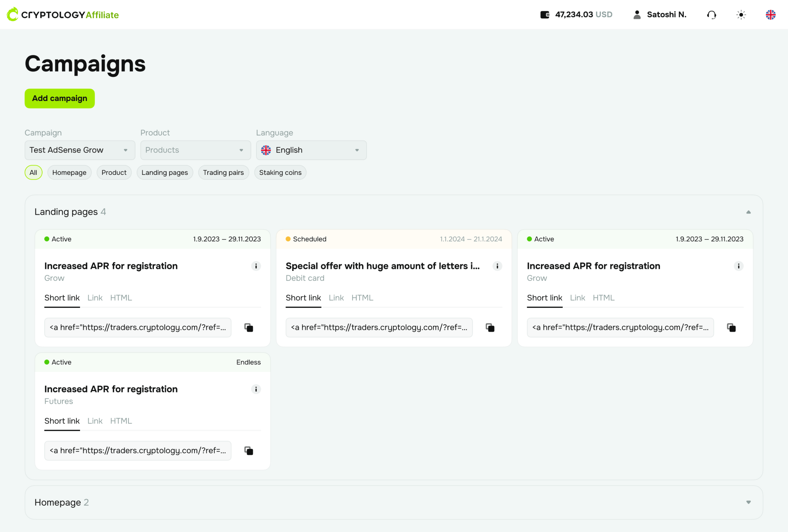
Task: Copy link of third card Grow campaign
Action: point(731,328)
